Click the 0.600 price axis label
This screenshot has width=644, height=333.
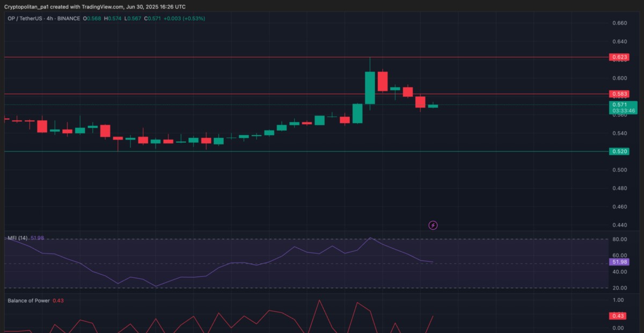click(619, 78)
